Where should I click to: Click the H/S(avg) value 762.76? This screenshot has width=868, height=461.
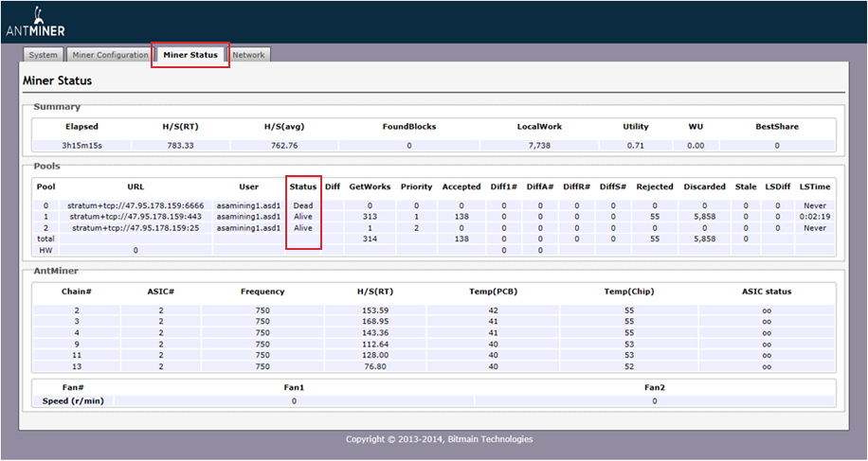[284, 146]
